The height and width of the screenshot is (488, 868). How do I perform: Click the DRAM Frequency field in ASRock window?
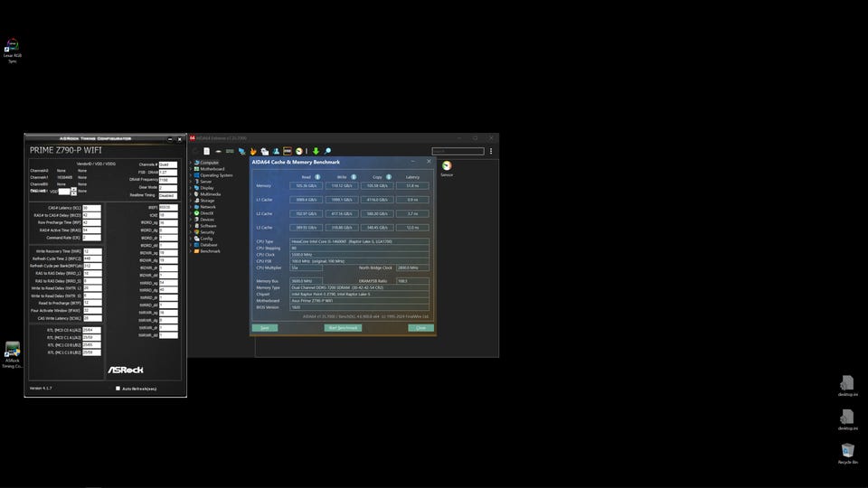[x=168, y=180]
